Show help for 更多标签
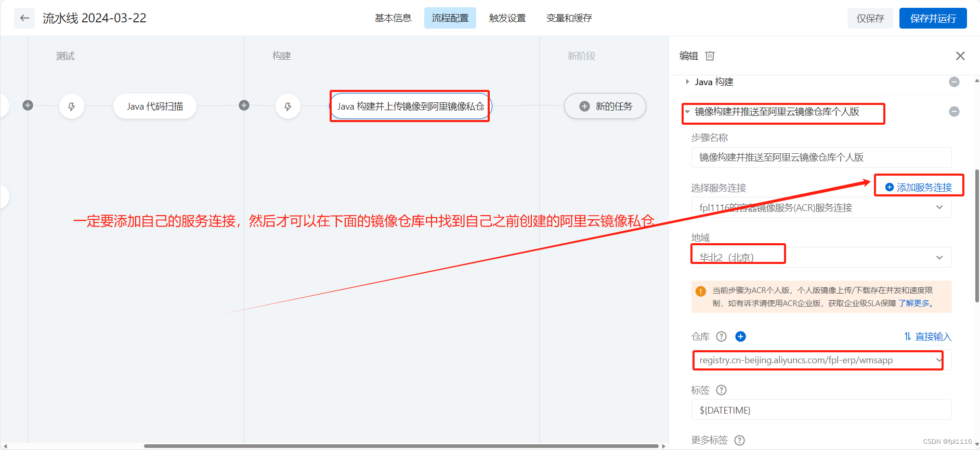The image size is (980, 450). pyautogui.click(x=739, y=440)
